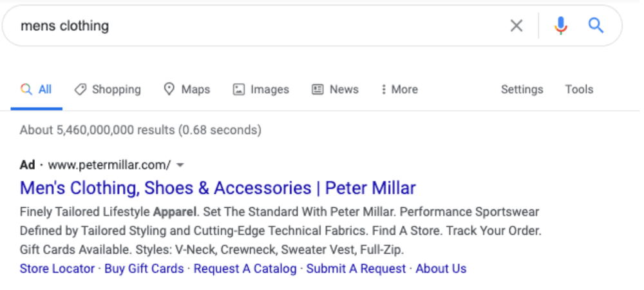Open the Settings menu
Image resolution: width=644 pixels, height=290 pixels.
tap(522, 89)
